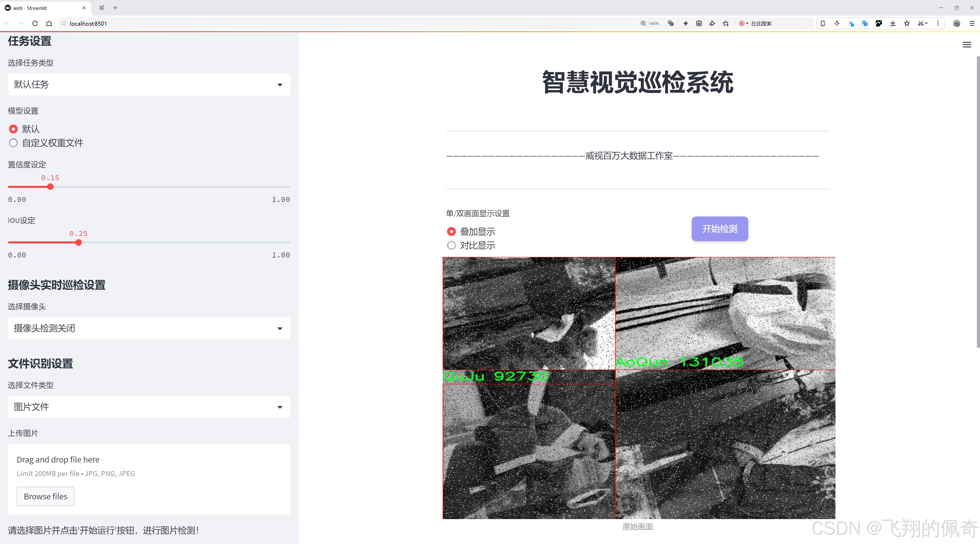
Task: Click the browser profile avatar icon
Action: click(956, 23)
